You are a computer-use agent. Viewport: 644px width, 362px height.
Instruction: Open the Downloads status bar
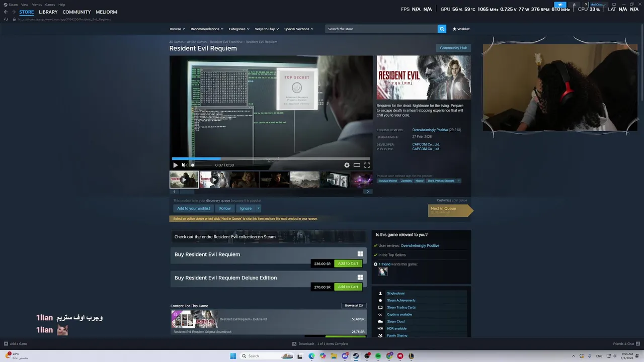pyautogui.click(x=320, y=344)
